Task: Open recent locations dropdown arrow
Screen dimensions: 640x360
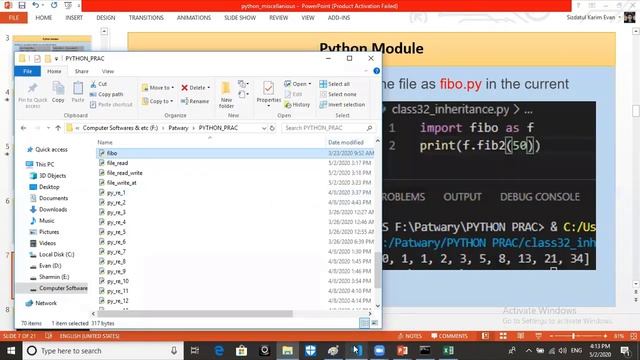Action: click(x=48, y=128)
